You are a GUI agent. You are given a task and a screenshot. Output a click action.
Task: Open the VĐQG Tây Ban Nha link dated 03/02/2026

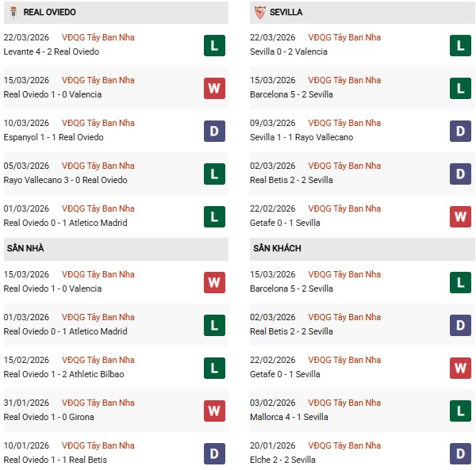(x=344, y=403)
